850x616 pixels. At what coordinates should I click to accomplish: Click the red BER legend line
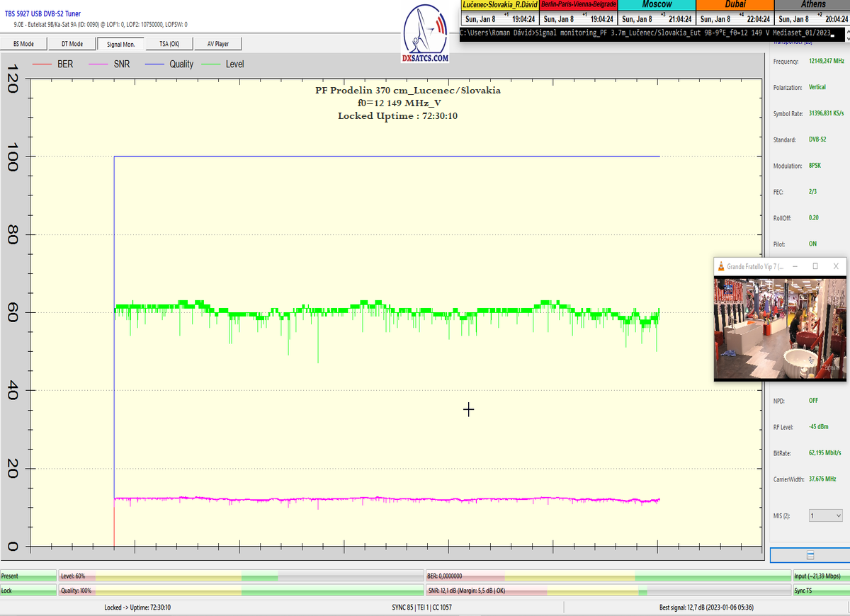(x=43, y=64)
